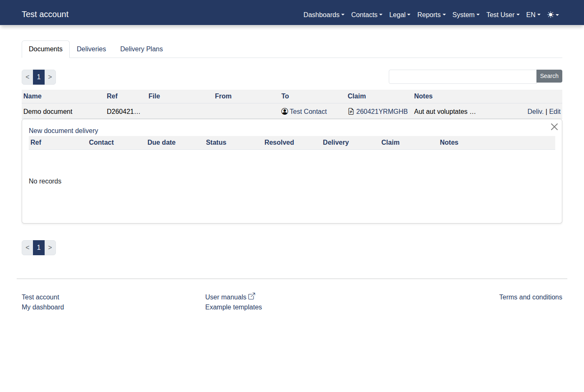Screen dimensions: 584x392
Task: Open User manuals via the external link icon
Action: tap(252, 296)
